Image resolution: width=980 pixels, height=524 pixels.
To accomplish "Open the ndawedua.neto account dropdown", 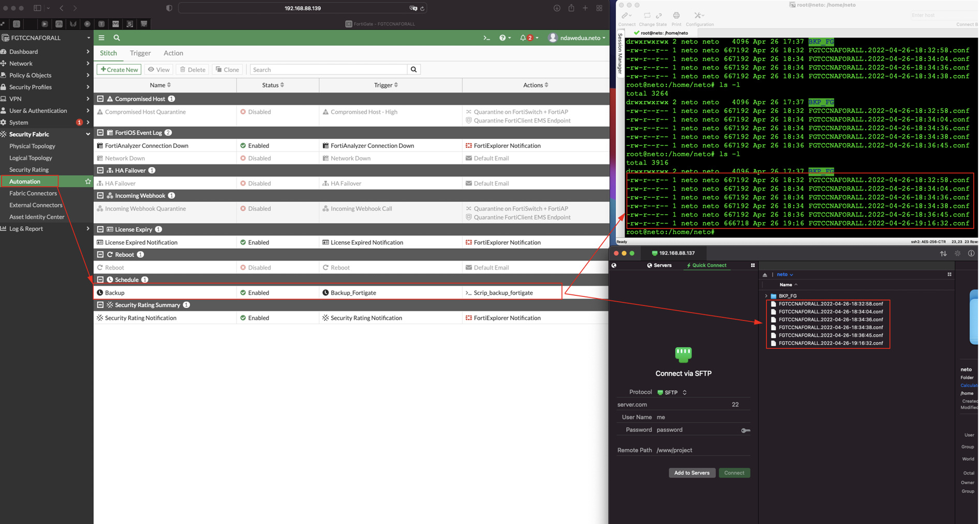I will (x=576, y=38).
